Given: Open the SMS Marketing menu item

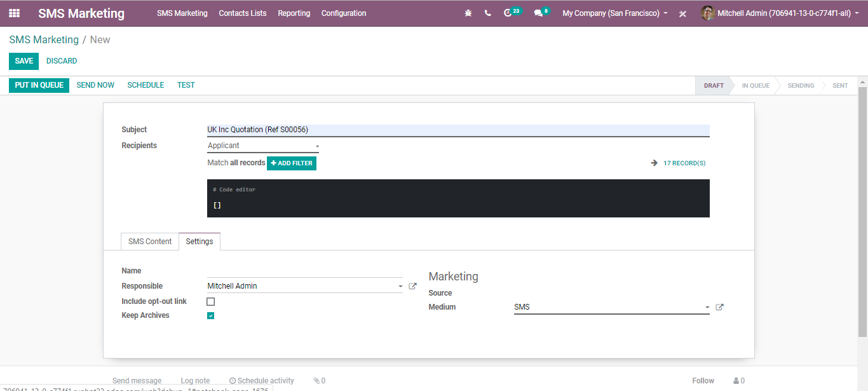Looking at the screenshot, I should tap(182, 13).
